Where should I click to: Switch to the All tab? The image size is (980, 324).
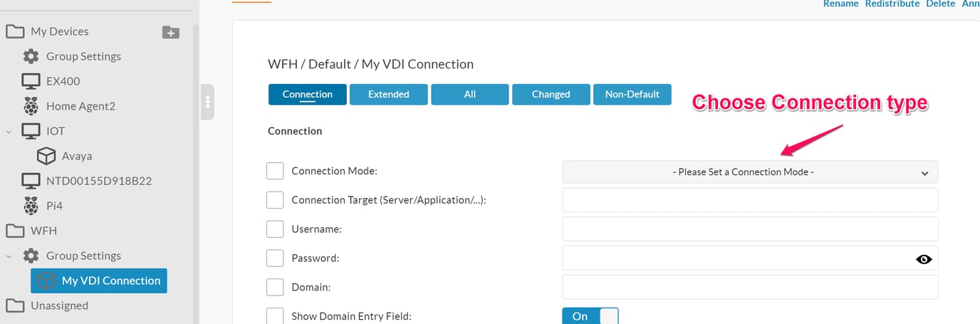(470, 94)
